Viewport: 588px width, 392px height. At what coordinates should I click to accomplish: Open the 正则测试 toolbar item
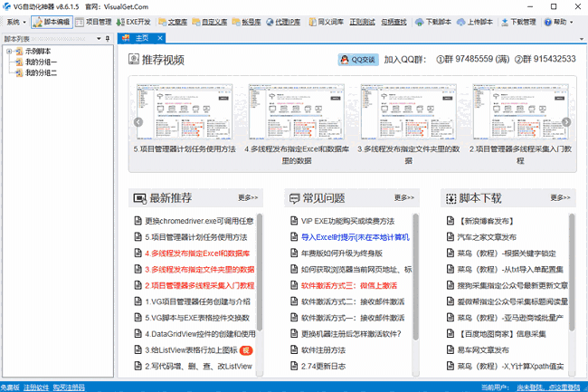(x=363, y=20)
